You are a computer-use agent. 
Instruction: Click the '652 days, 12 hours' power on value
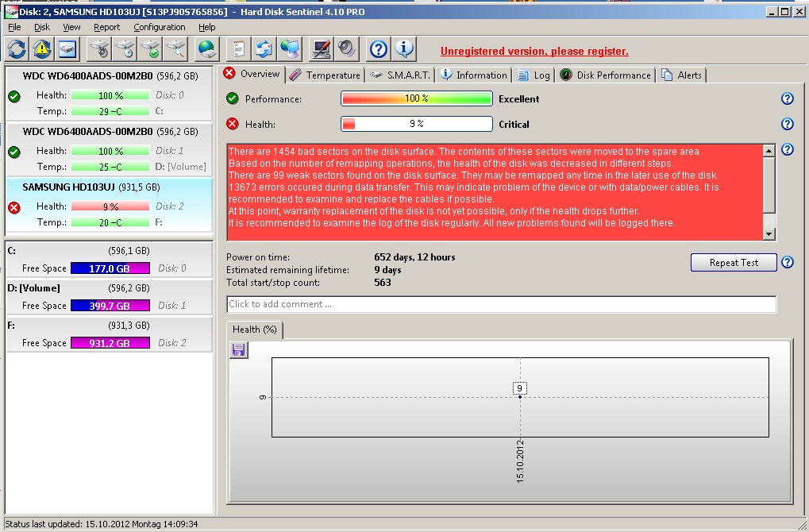click(414, 257)
